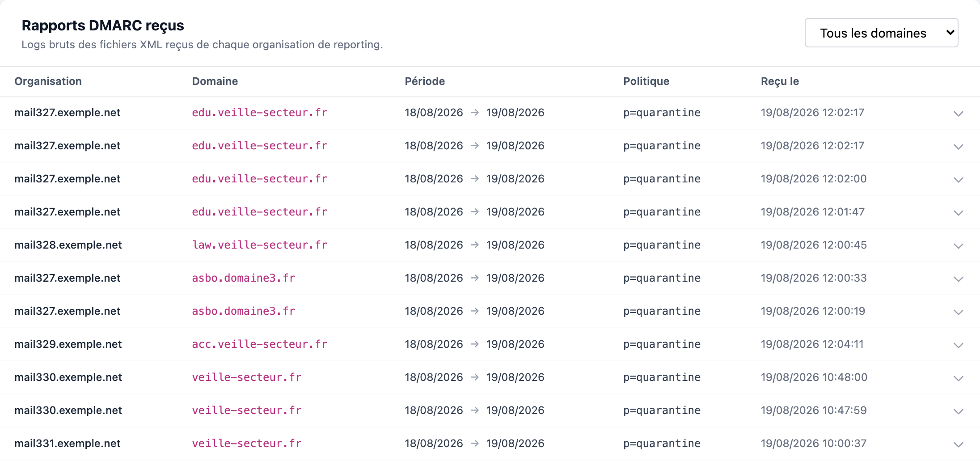Click the period start date in the 12:04:11 row
Image resolution: width=980 pixels, height=465 pixels.
click(x=434, y=344)
